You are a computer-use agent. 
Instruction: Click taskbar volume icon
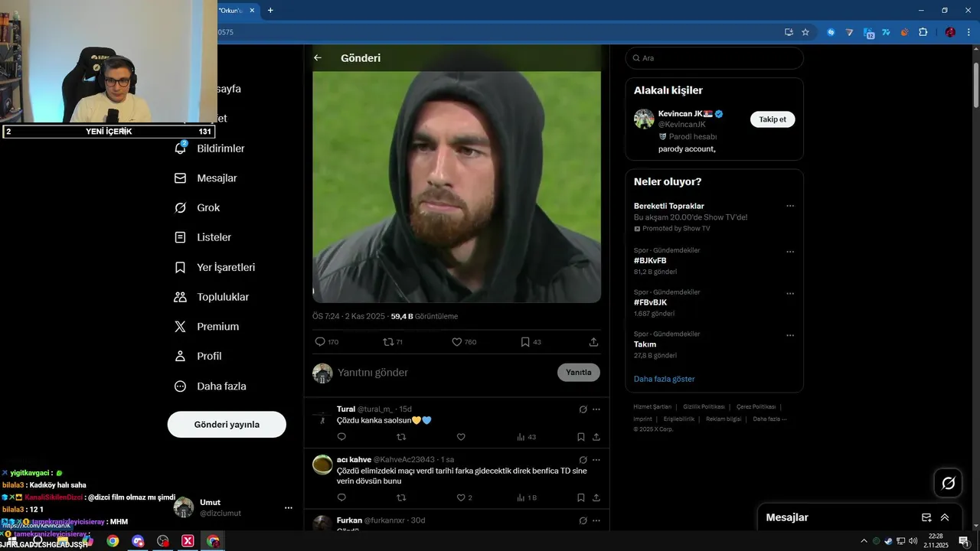click(x=913, y=541)
